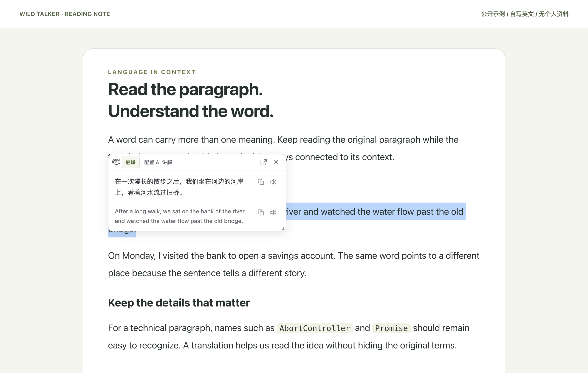This screenshot has width=588, height=373.
Task: Click the AbortController code term
Action: 314,328
